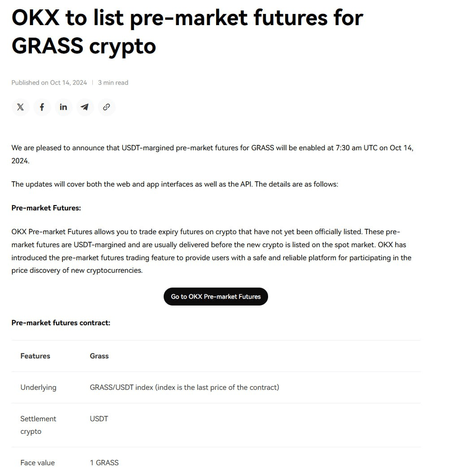Click the 3 min read label
473x476 pixels.
click(113, 83)
